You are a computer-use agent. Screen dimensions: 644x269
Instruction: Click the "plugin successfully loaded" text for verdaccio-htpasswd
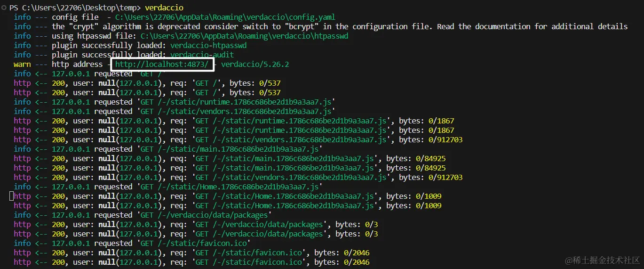[x=91, y=45]
